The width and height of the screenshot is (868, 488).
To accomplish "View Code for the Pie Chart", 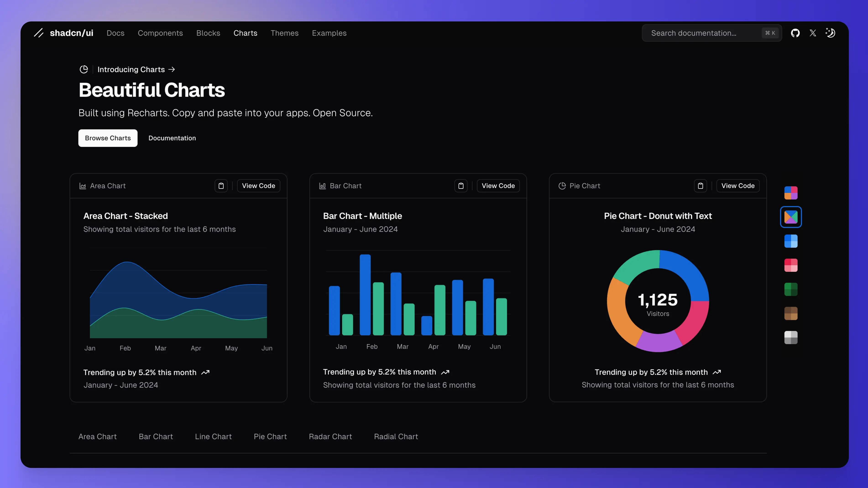I will (x=738, y=186).
